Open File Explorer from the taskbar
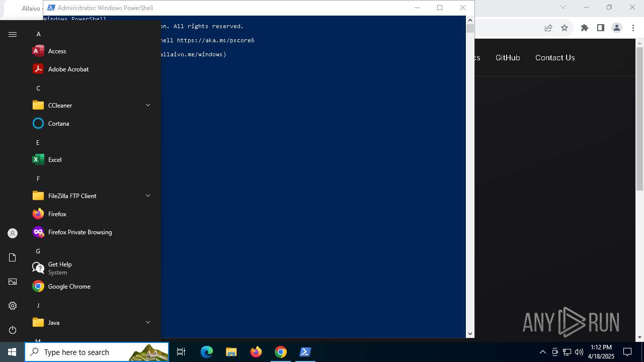The width and height of the screenshot is (644, 362). (231, 352)
